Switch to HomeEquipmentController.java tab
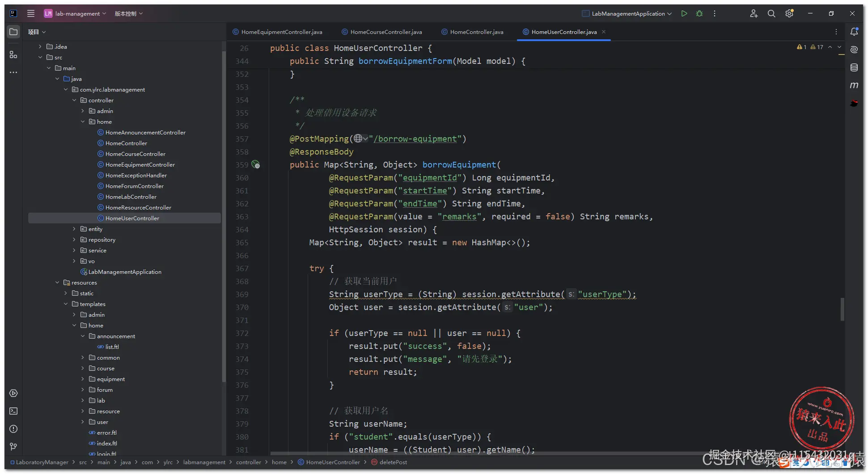 [277, 32]
